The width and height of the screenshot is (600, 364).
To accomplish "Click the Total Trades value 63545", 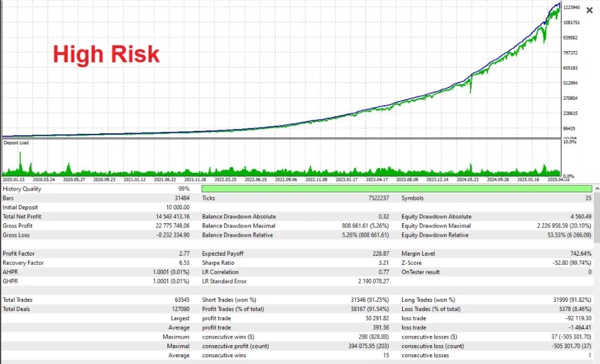I will click(x=182, y=299).
